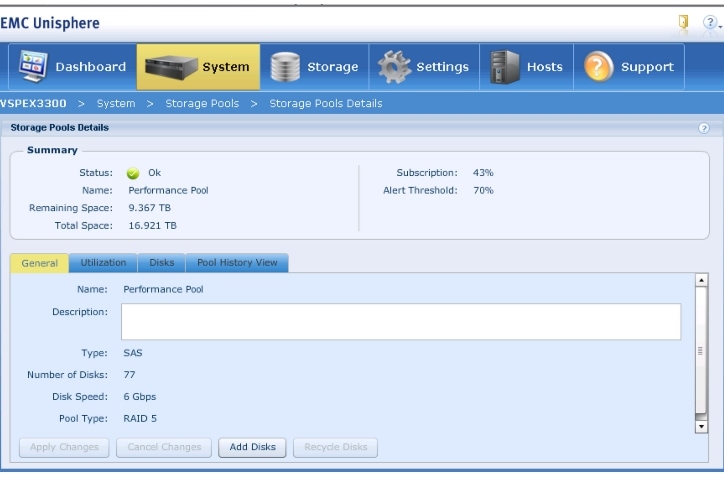Click the Storage Pools breadcrumb link
724x490 pixels.
[202, 103]
